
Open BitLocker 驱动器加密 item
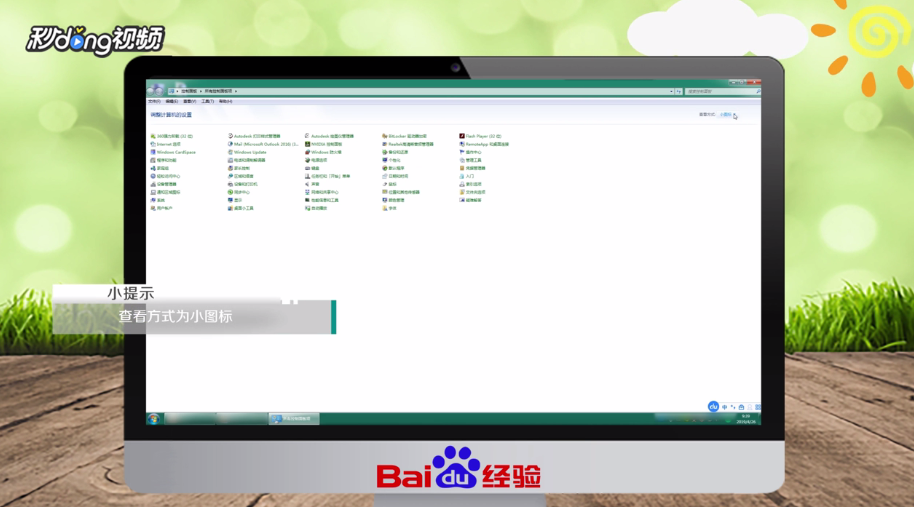(405, 136)
